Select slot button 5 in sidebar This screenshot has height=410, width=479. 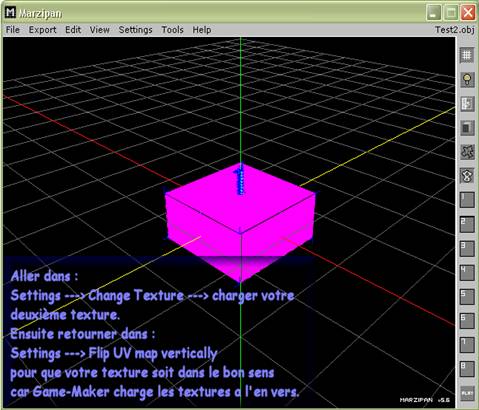pyautogui.click(x=467, y=296)
